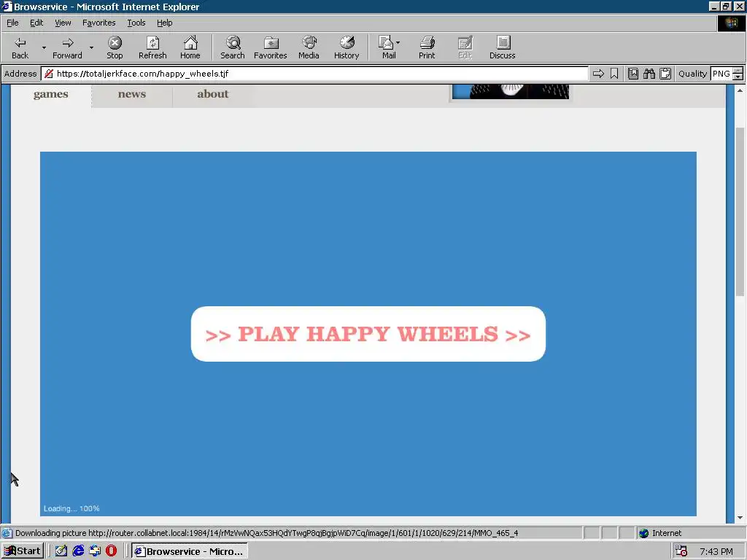The height and width of the screenshot is (560, 747).
Task: Open the Help menu
Action: 164,23
